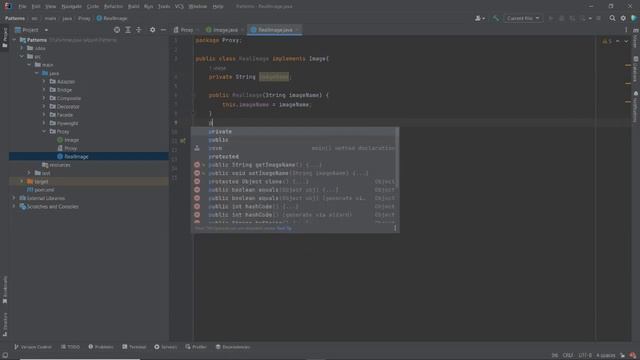Toggle the Database right stripe button

click(636, 69)
